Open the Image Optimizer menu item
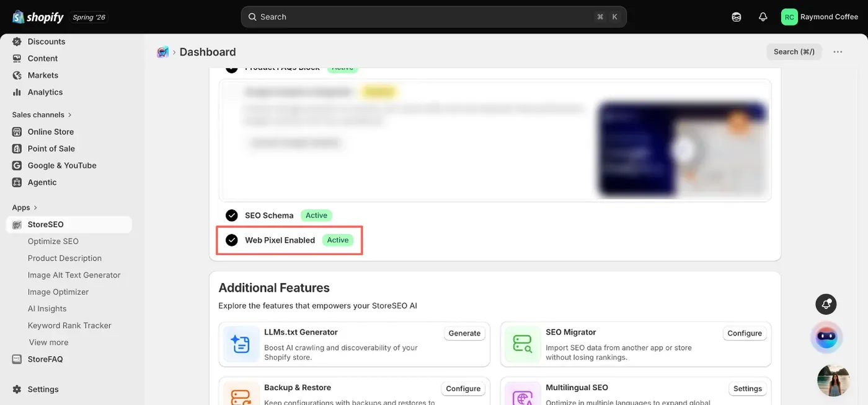Image resolution: width=868 pixels, height=405 pixels. point(58,292)
